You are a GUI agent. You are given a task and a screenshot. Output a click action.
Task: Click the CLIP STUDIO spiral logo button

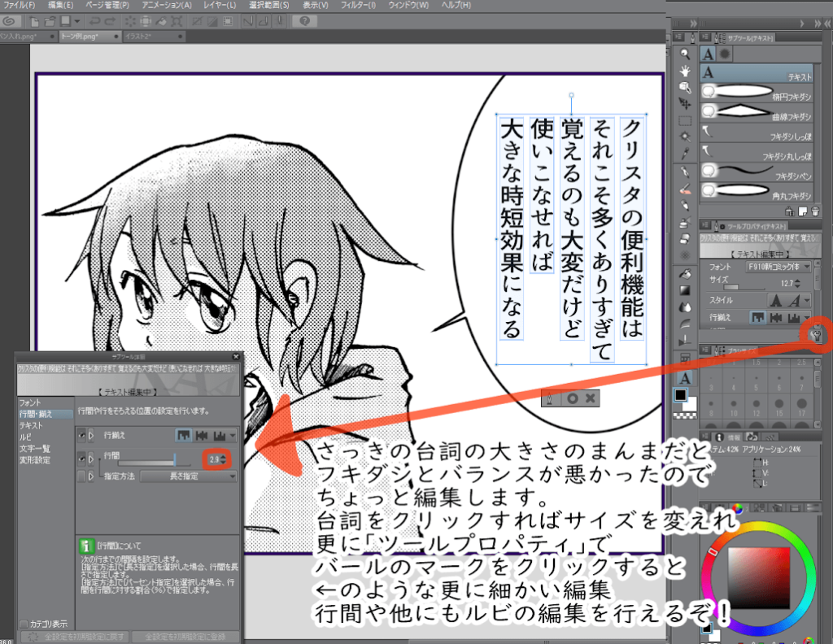[x=9, y=21]
